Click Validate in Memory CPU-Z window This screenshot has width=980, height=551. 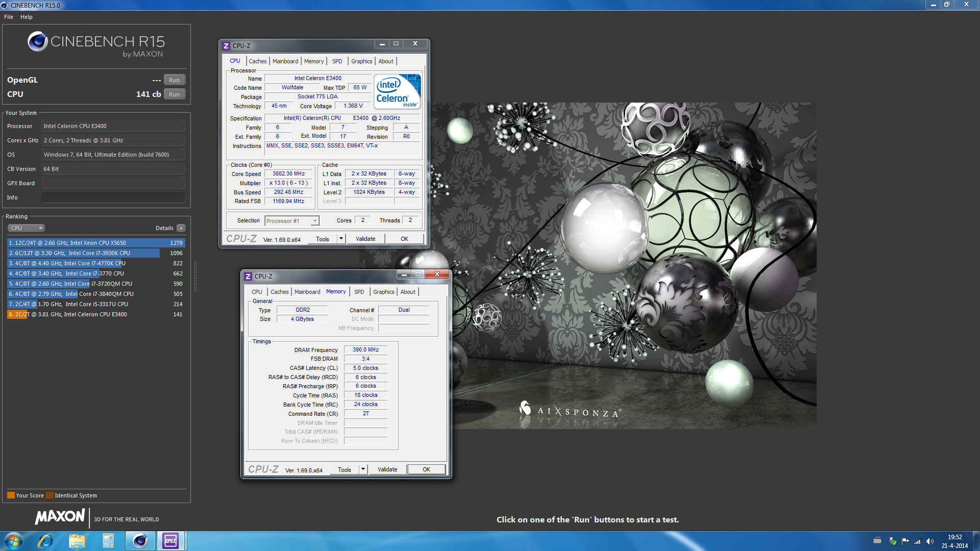387,469
